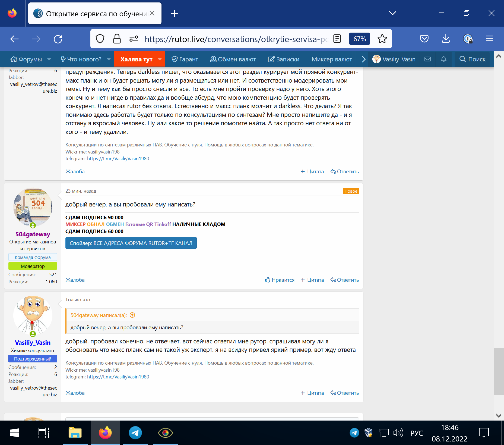504x445 pixels.
Task: Open the first post's telegram link
Action: [118, 158]
